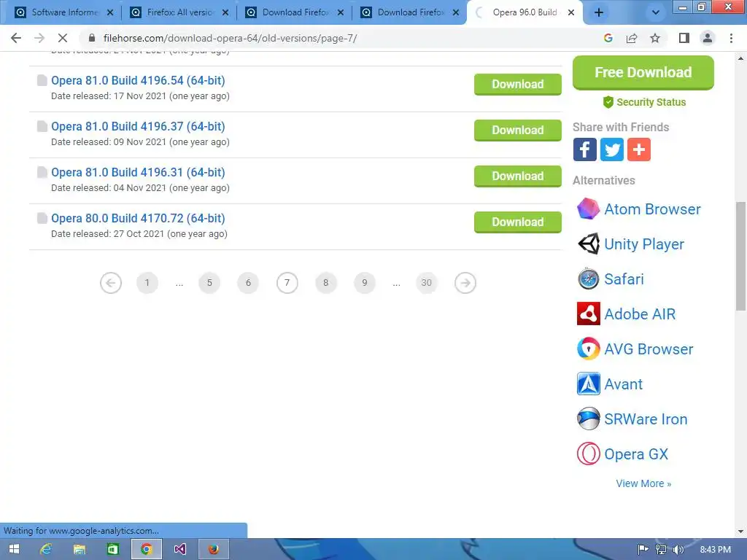Toggle the browser side panel
Image resolution: width=747 pixels, height=560 pixels.
tap(684, 38)
